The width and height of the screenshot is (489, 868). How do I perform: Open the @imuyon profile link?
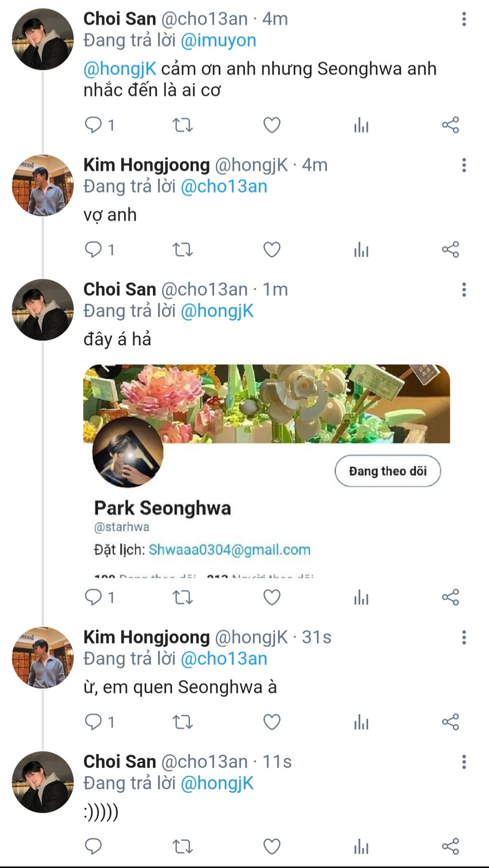click(x=218, y=41)
